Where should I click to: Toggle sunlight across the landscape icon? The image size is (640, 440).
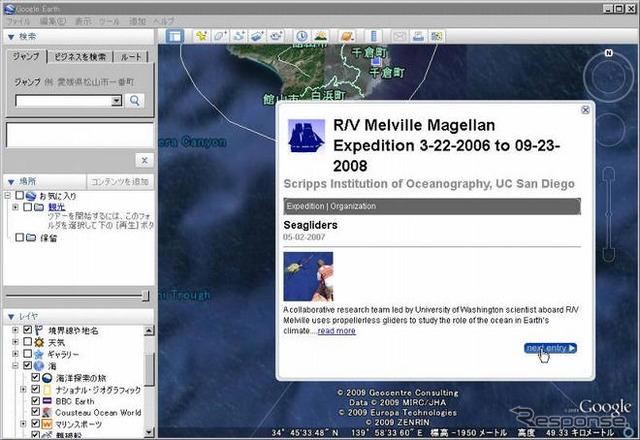[x=321, y=36]
